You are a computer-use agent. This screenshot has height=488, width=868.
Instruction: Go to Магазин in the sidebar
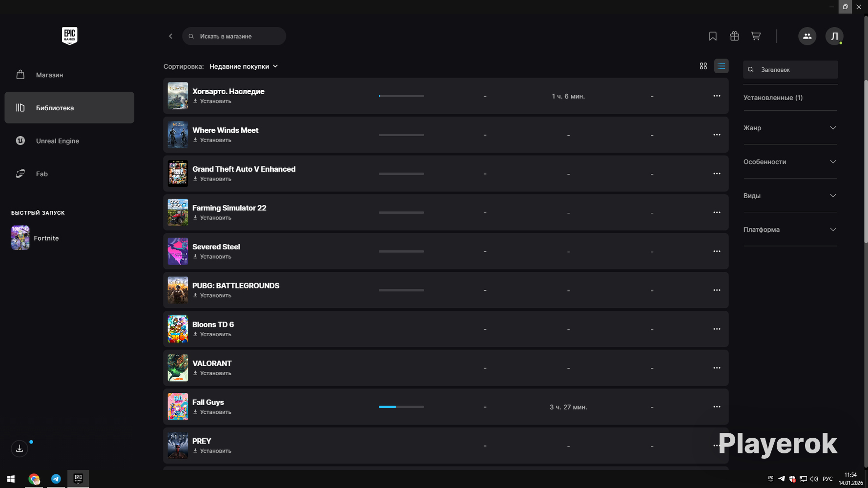tap(69, 75)
